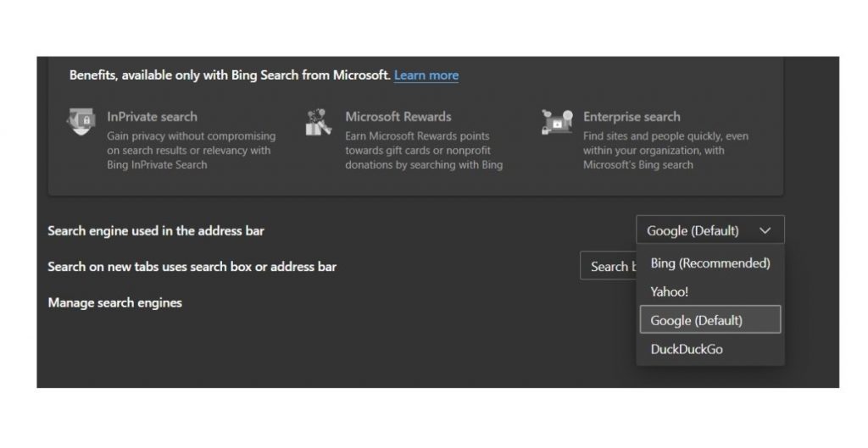Viewport: 868px width, 448px height.
Task: Choose Bing (Recommended) from the list
Action: coord(709,263)
